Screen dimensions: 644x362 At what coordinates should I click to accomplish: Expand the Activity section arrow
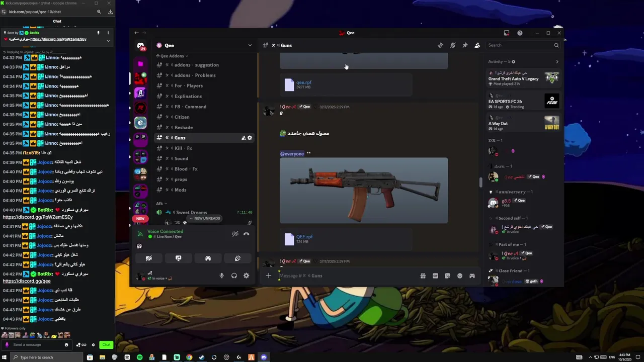557,62
